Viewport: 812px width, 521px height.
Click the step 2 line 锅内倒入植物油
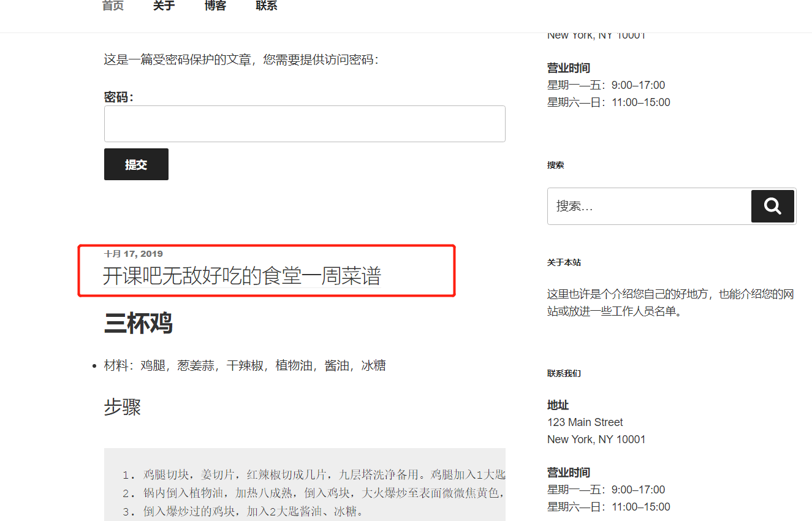click(314, 493)
